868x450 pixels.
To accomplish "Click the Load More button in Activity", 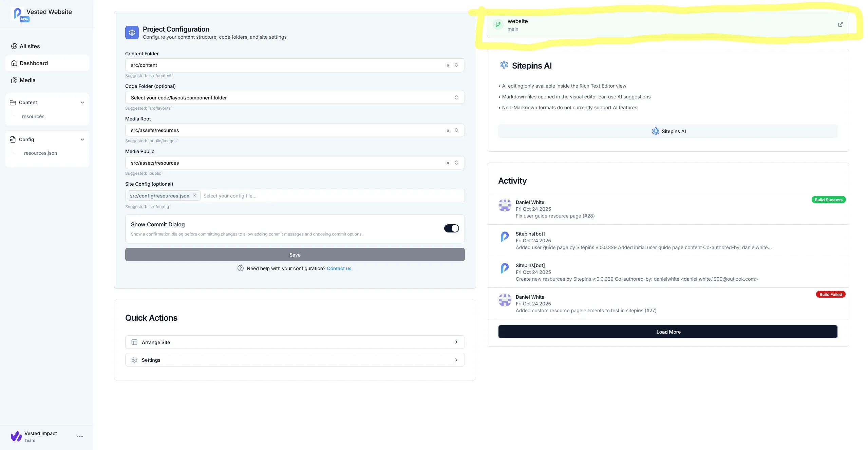I will 668,332.
